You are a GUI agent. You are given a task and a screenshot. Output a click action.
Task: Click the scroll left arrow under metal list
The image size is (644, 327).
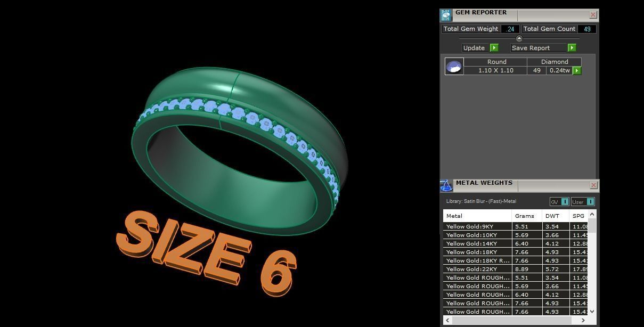coord(447,320)
